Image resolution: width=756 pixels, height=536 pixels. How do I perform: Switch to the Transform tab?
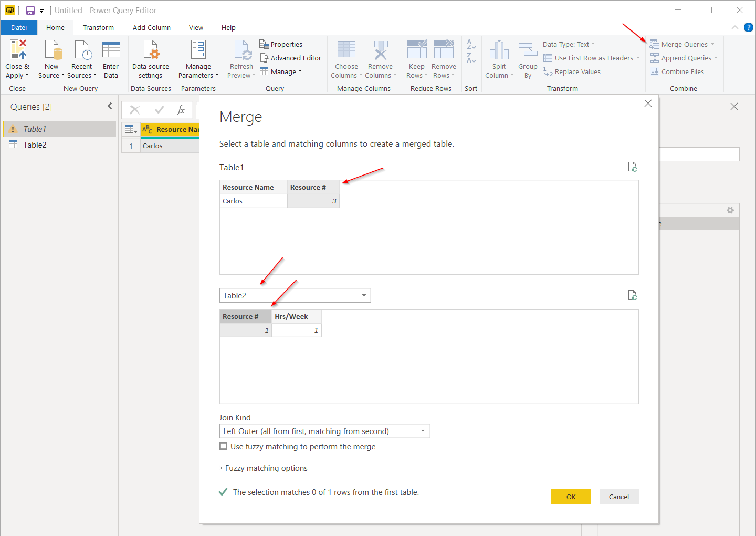pos(98,27)
